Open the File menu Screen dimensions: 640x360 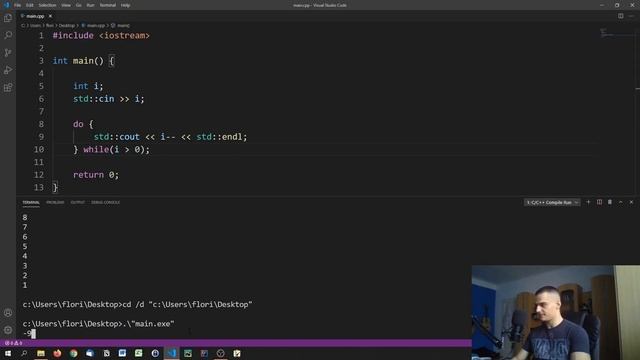[x=18, y=5]
